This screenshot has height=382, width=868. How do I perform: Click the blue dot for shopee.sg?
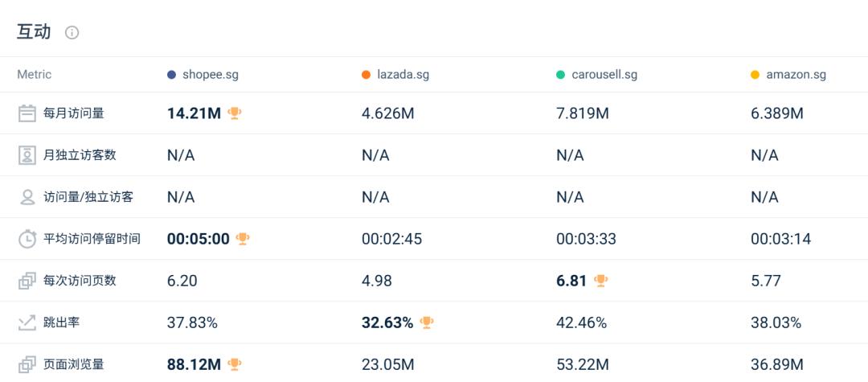pyautogui.click(x=172, y=76)
